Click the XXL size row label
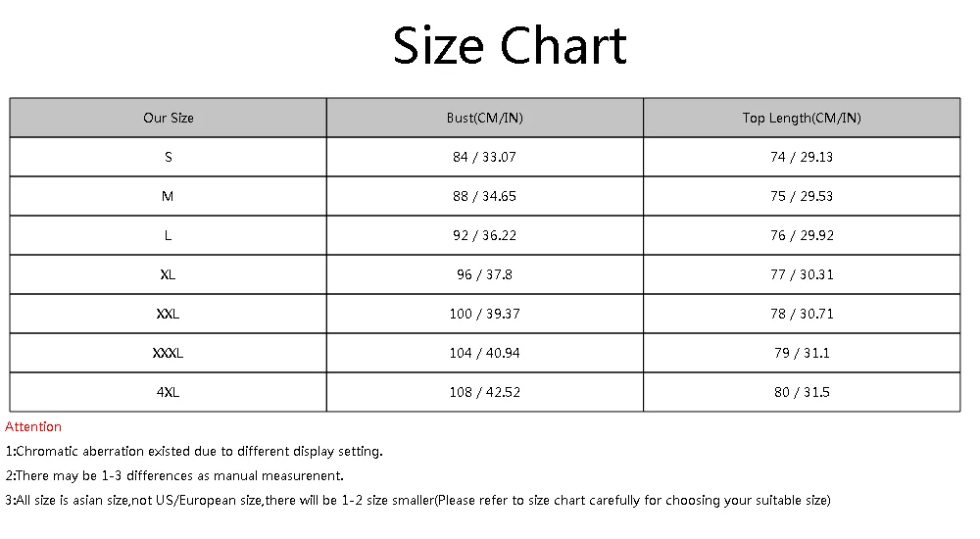This screenshot has width=980, height=539. pos(169,314)
